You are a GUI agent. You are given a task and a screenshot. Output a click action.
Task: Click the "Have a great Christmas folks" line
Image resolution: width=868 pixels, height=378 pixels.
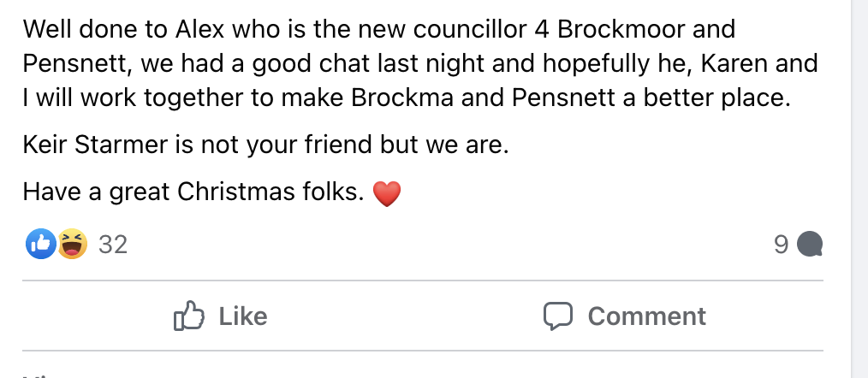coord(193,192)
